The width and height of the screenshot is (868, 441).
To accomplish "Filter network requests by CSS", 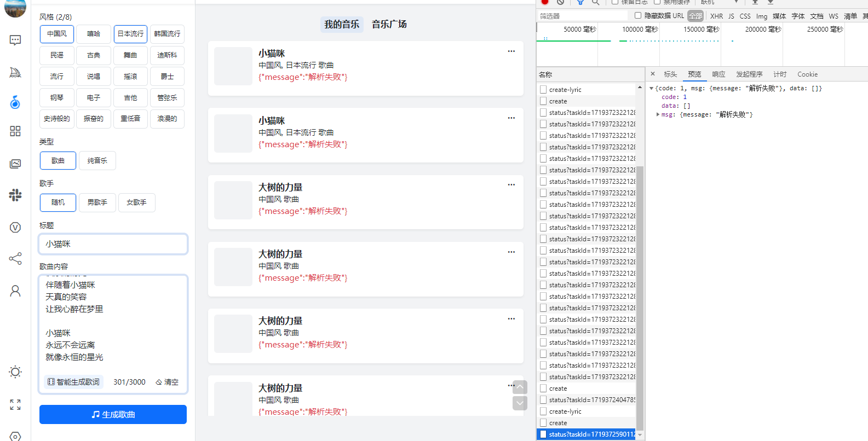I will [745, 16].
